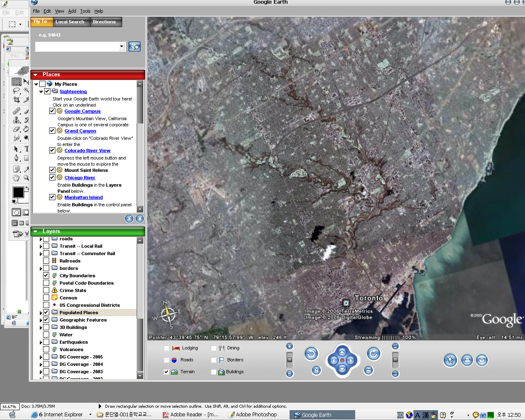Reset north with the N button
This screenshot has height=420, width=525.
pyautogui.click(x=316, y=370)
